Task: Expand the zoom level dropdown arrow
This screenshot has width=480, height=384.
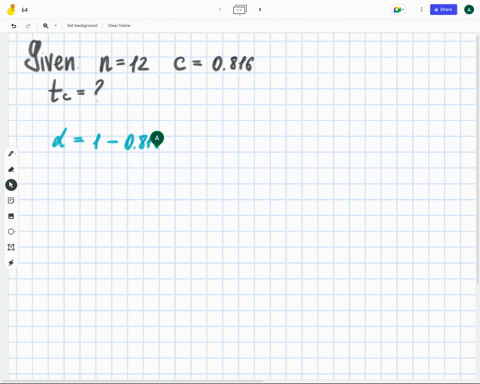Action: [x=56, y=26]
